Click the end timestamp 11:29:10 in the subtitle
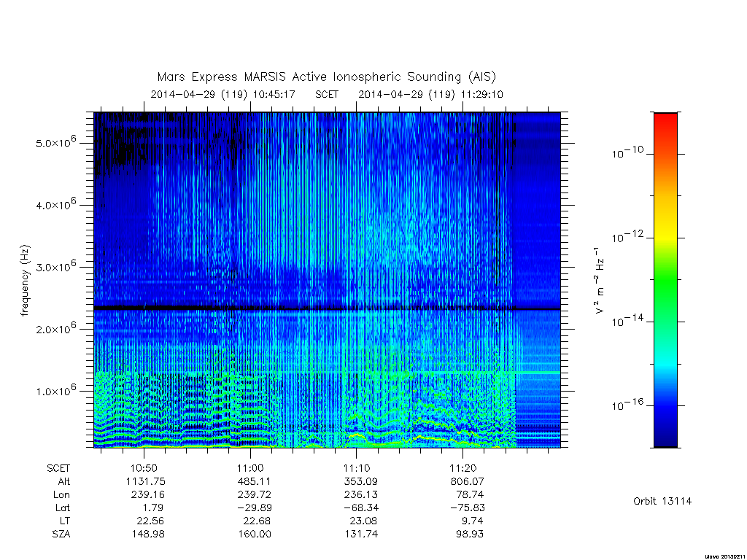The height and width of the screenshot is (560, 747). pyautogui.click(x=481, y=94)
